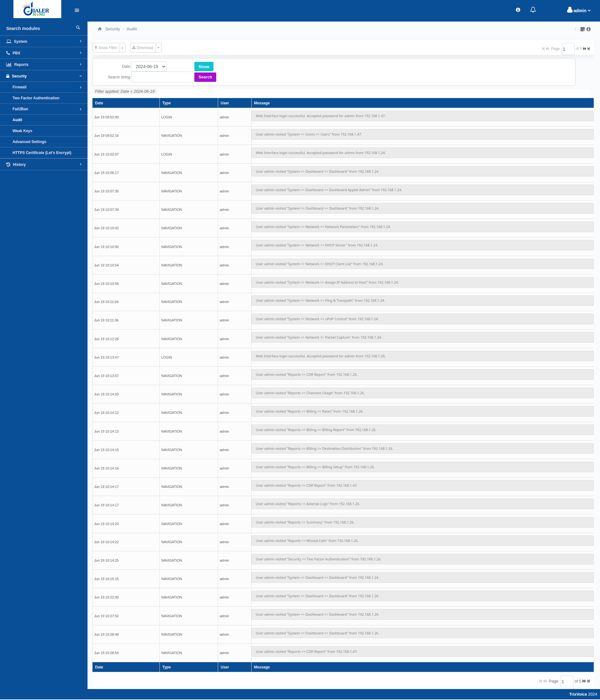Screen dimensions: 600x700
Task: Click the top Message column header
Action: click(422, 103)
